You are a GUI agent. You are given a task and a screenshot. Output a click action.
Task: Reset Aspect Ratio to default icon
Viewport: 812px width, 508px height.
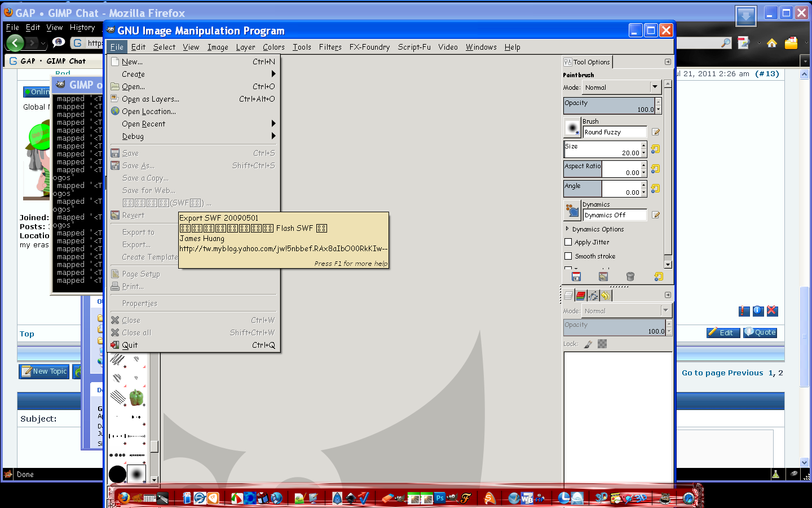click(655, 169)
